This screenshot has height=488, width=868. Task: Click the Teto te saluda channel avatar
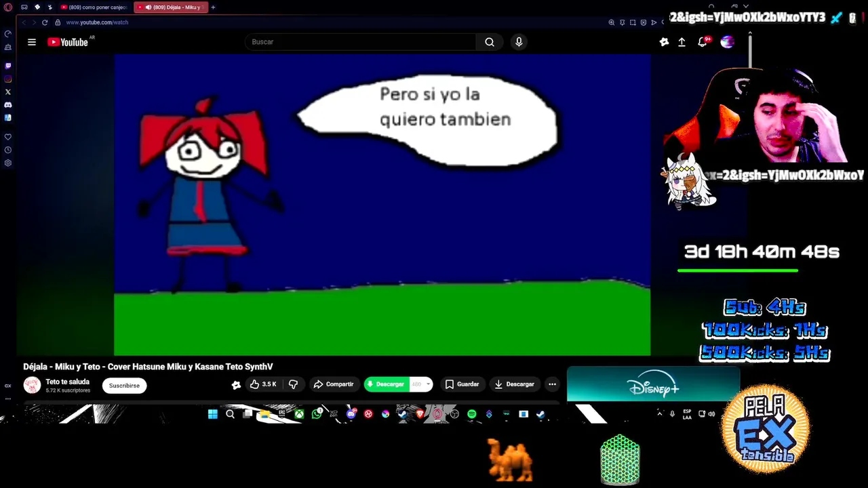[x=32, y=385]
